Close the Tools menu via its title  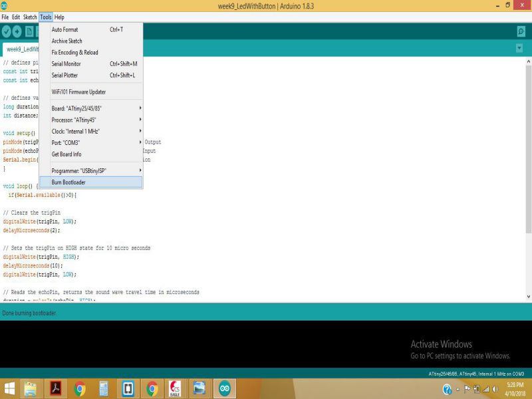pyautogui.click(x=46, y=17)
